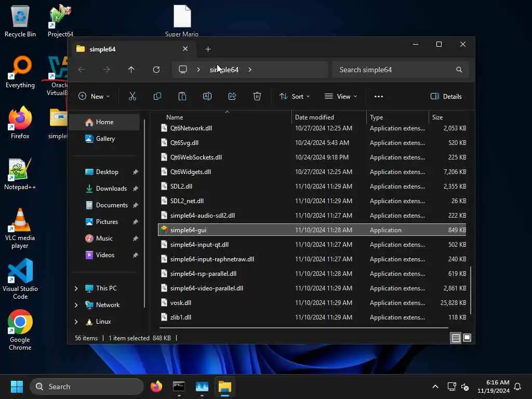Select vosk.dll file row
The image size is (532, 399).
click(312, 303)
